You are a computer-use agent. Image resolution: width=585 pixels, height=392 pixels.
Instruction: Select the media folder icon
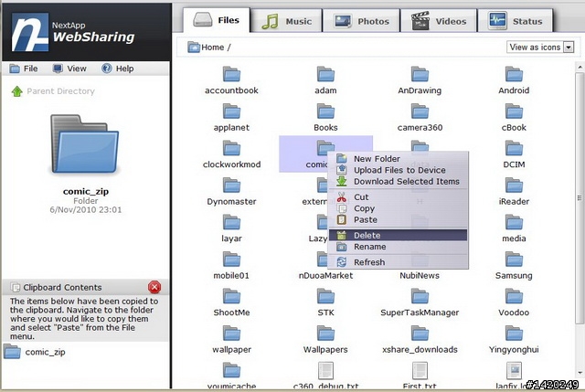514,222
